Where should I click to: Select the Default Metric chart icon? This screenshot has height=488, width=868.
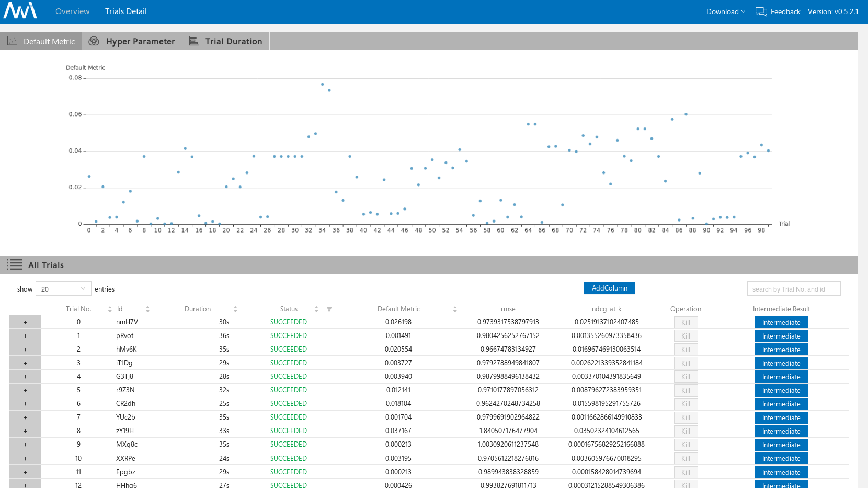click(x=12, y=41)
